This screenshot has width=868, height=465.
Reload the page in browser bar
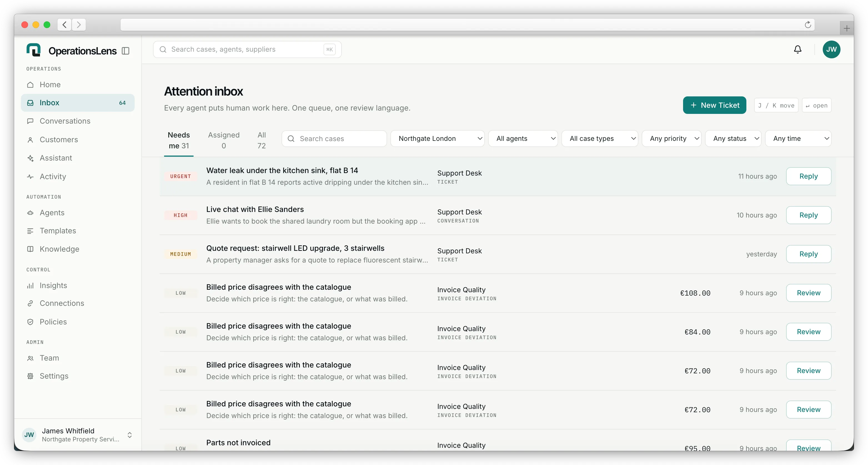[808, 25]
